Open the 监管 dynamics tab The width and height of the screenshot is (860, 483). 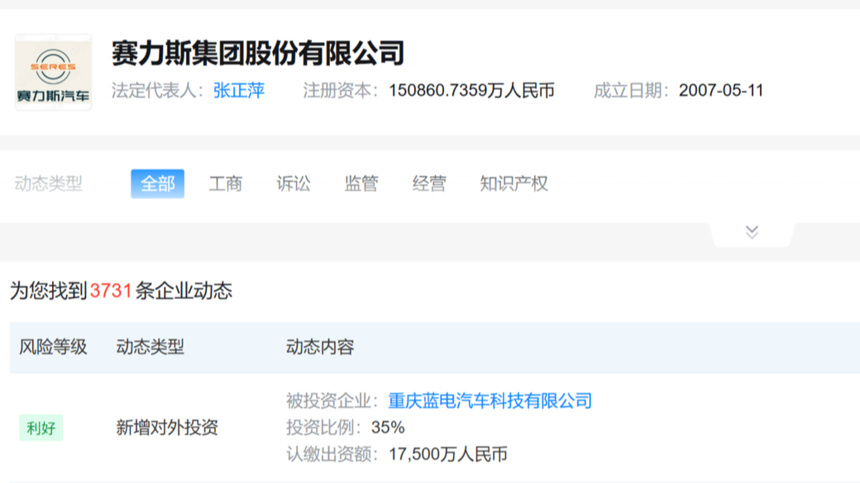tap(361, 184)
